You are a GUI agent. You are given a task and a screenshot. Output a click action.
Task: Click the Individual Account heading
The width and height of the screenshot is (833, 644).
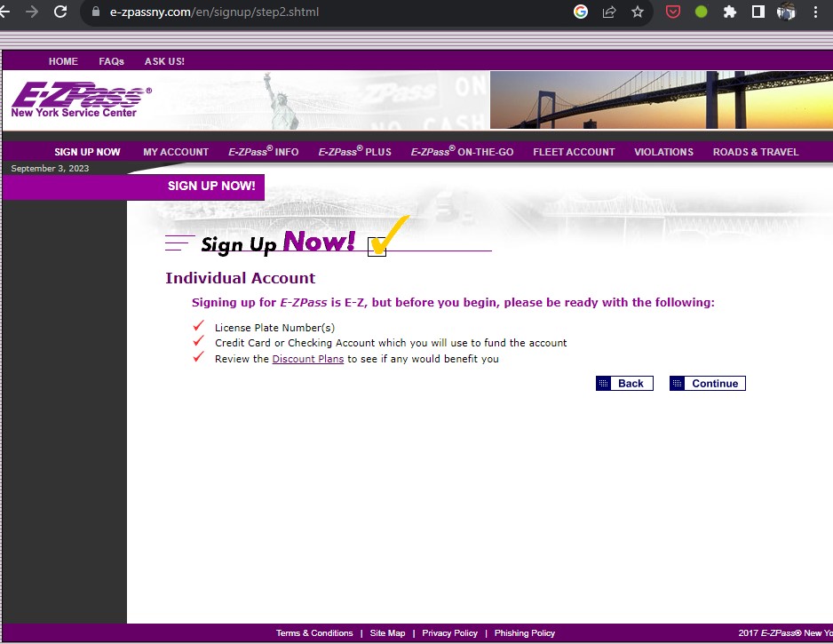(x=240, y=278)
